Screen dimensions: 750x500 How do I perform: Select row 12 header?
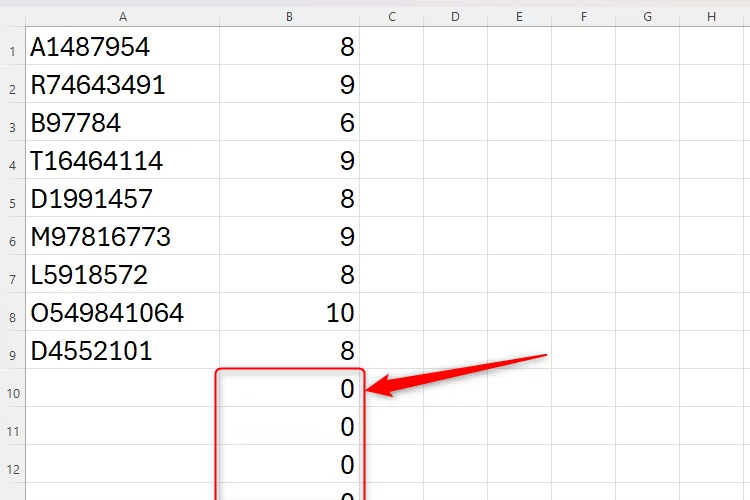(x=13, y=464)
